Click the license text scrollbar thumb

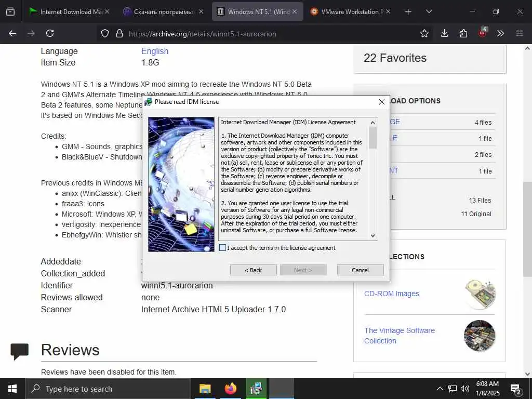373,137
